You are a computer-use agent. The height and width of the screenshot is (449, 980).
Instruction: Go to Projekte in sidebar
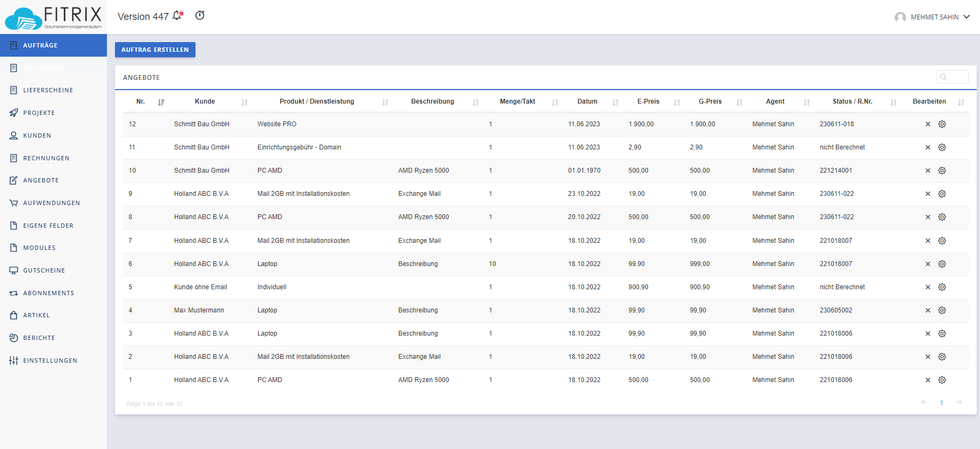point(53,113)
